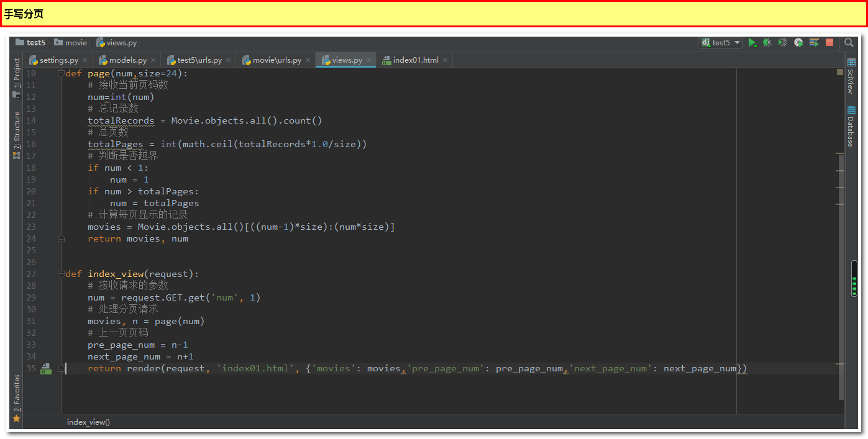Image resolution: width=868 pixels, height=439 pixels.
Task: Click 'def page' function name on line 10
Action: tap(99, 73)
